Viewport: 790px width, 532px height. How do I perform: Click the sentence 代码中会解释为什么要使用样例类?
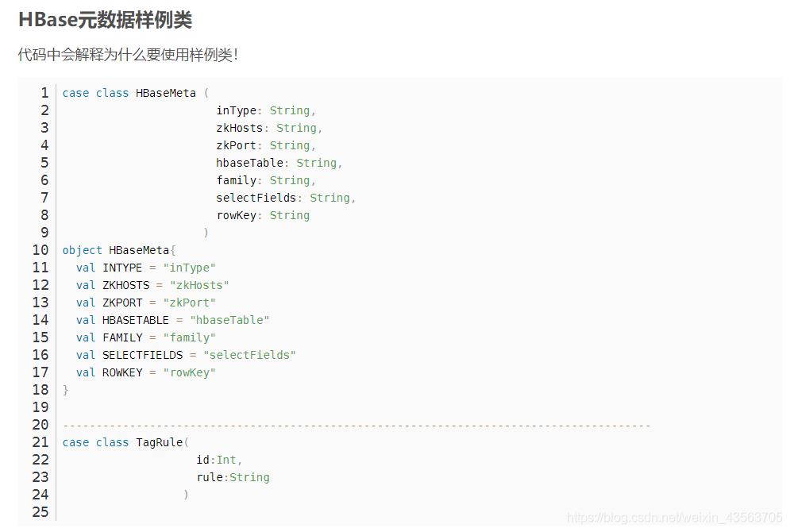pos(128,55)
